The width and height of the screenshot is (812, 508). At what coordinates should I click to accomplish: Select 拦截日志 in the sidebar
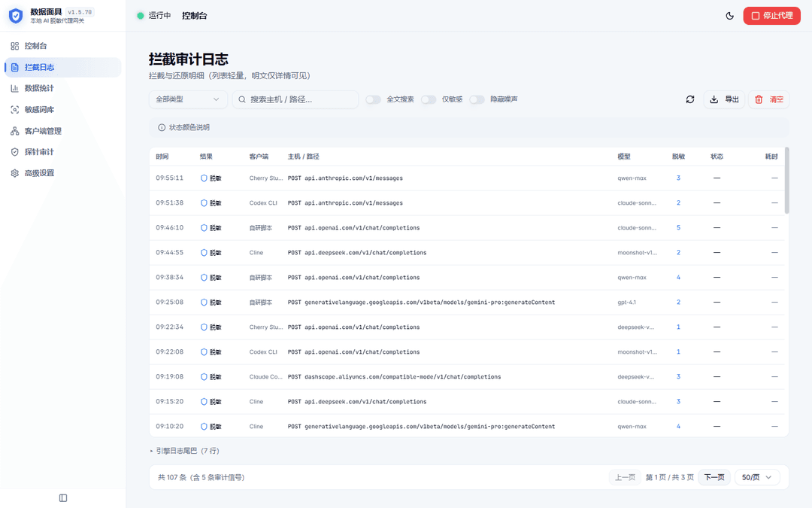coord(62,68)
